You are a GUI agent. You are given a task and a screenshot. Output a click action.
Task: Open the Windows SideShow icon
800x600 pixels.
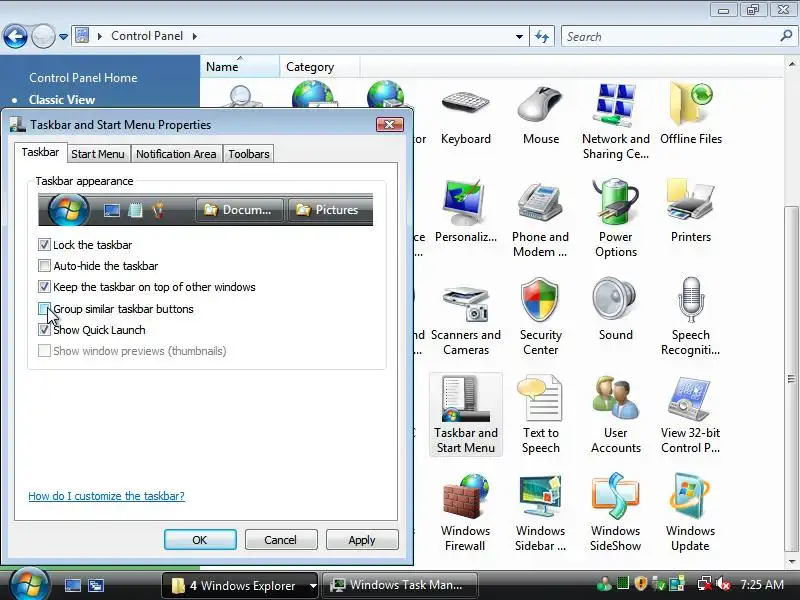pyautogui.click(x=615, y=512)
